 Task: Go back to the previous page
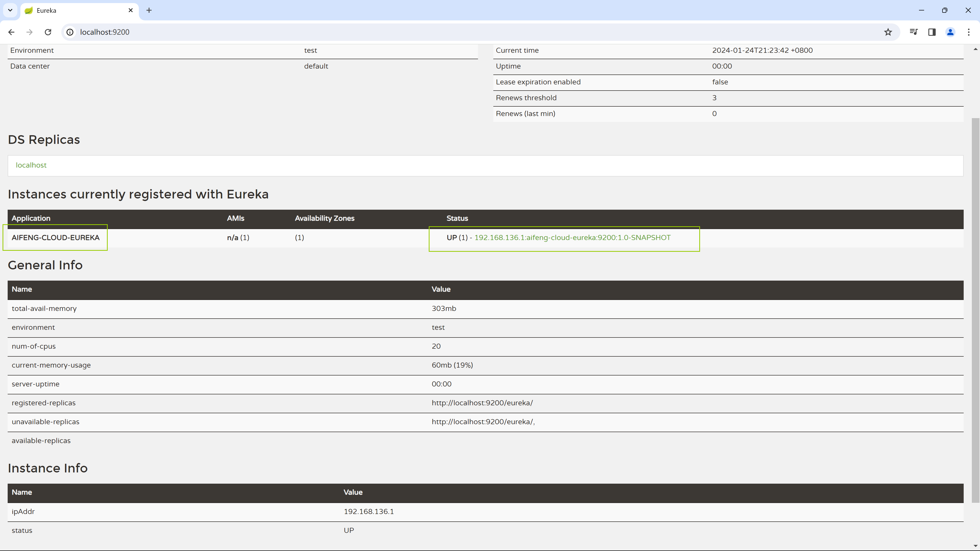point(11,32)
